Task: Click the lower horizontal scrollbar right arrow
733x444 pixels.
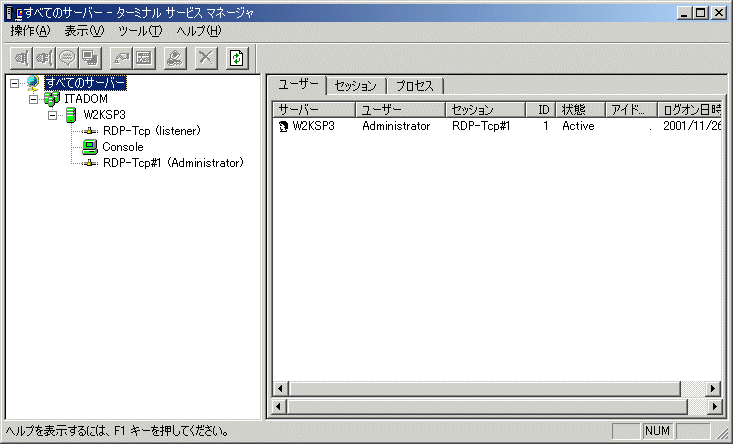Action: [x=714, y=407]
